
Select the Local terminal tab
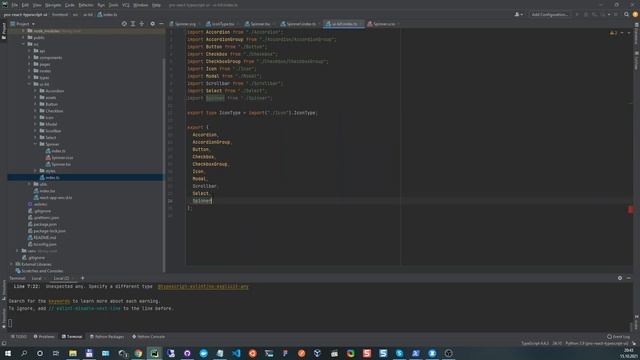point(37,278)
